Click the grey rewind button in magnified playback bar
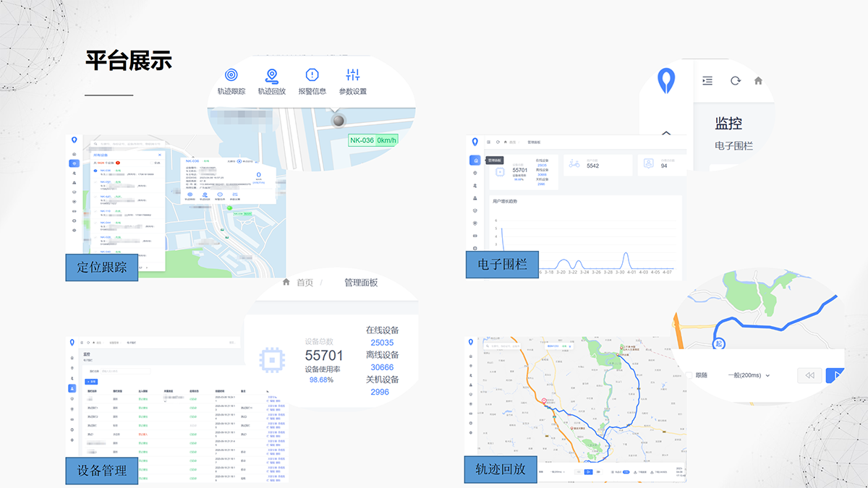 (809, 375)
